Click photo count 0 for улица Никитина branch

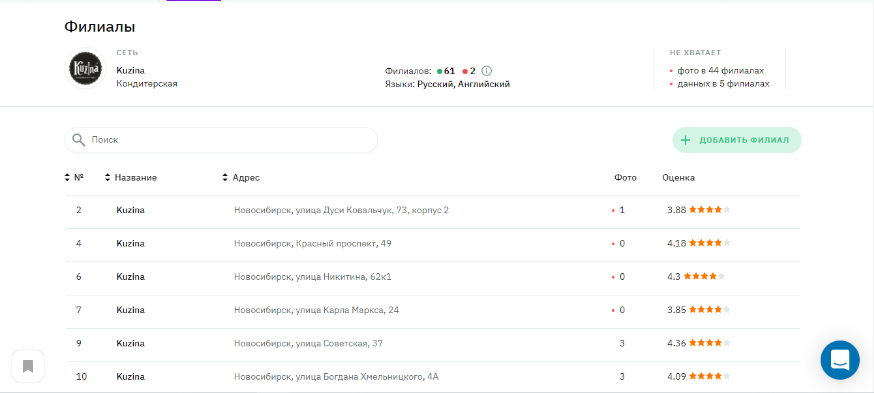tap(622, 276)
